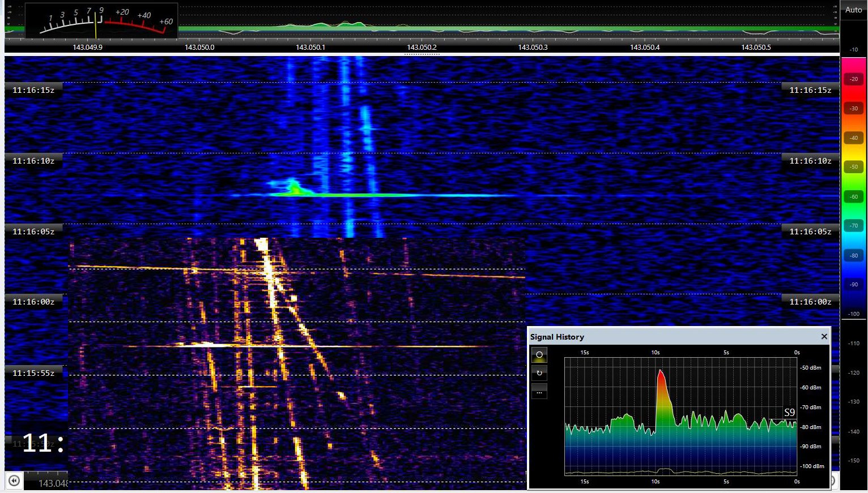Click the 143.050.2 frequency label
Viewport: 868px width, 493px height.
(422, 48)
